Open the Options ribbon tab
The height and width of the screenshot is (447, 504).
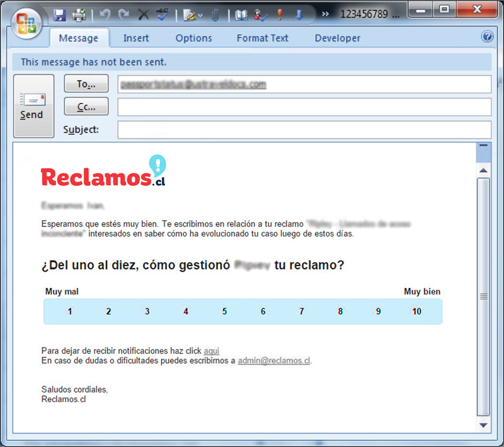(193, 38)
